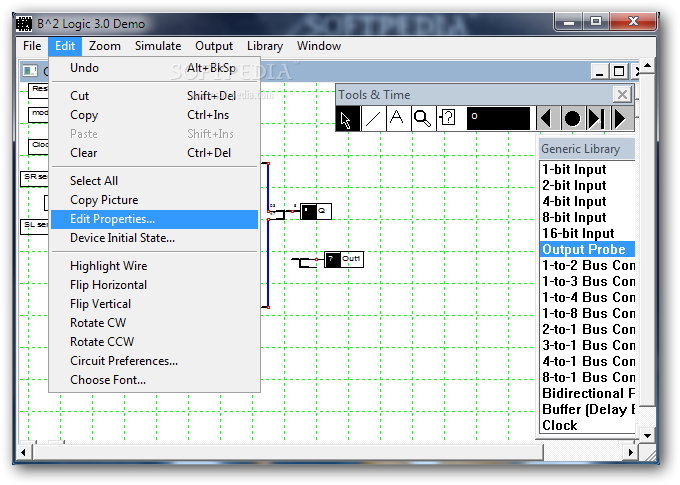680x485 pixels.
Task: Choose Highlight Wire menu entry
Action: coord(154,266)
